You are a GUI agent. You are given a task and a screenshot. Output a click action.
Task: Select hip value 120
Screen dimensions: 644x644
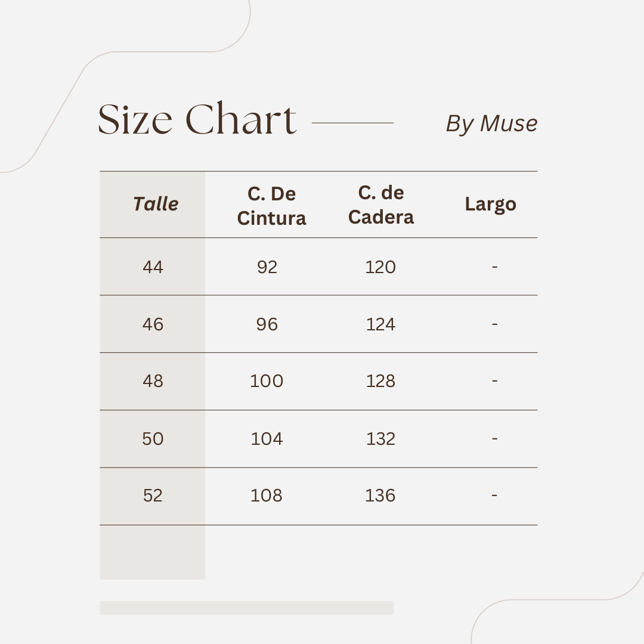click(380, 267)
